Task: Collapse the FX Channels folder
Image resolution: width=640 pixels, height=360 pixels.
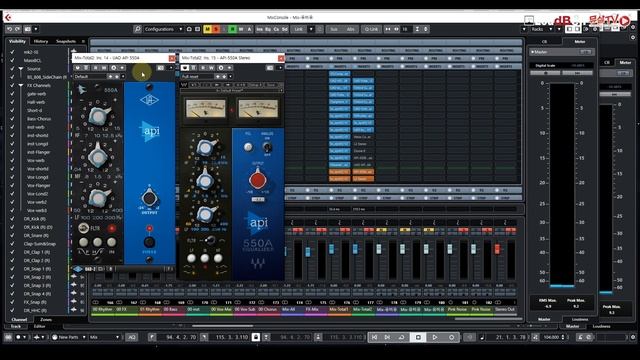Action: click(20, 86)
